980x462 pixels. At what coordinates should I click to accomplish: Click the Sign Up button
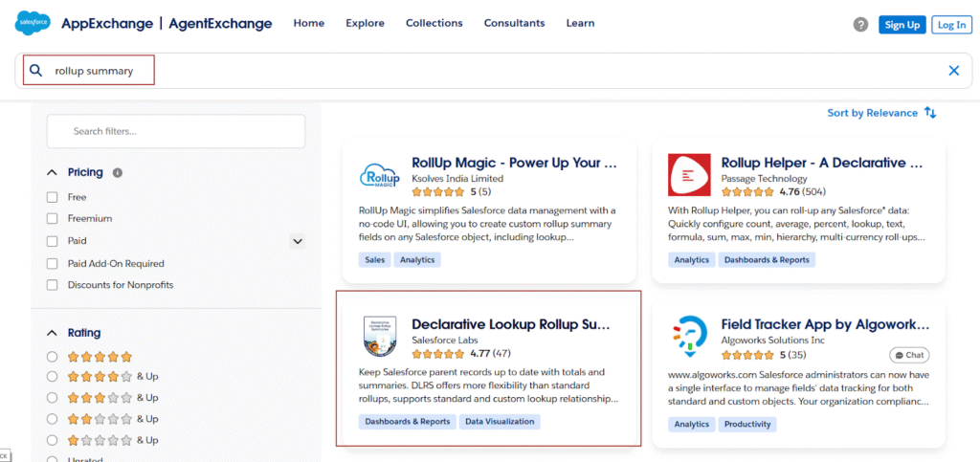point(902,25)
